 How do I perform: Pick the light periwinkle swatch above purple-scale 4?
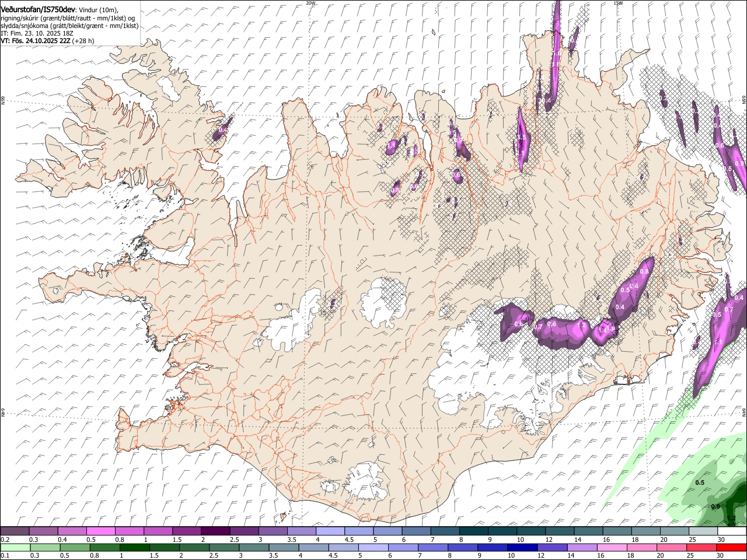coord(330,531)
